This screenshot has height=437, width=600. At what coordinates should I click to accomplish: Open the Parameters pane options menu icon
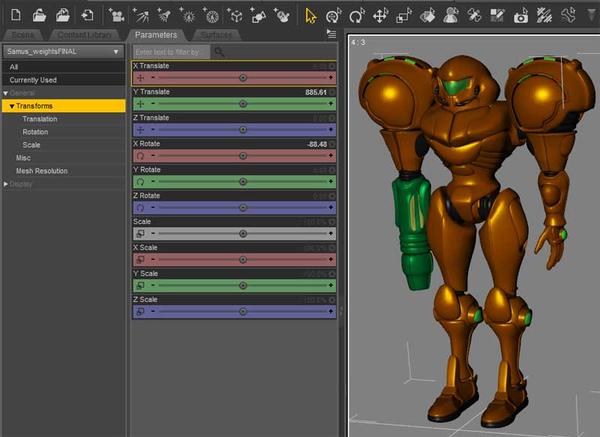(331, 33)
